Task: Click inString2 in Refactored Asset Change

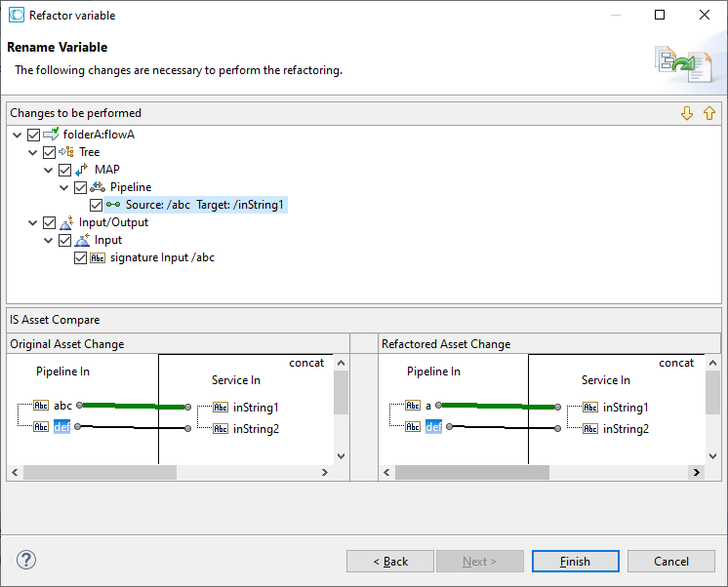Action: [x=626, y=429]
